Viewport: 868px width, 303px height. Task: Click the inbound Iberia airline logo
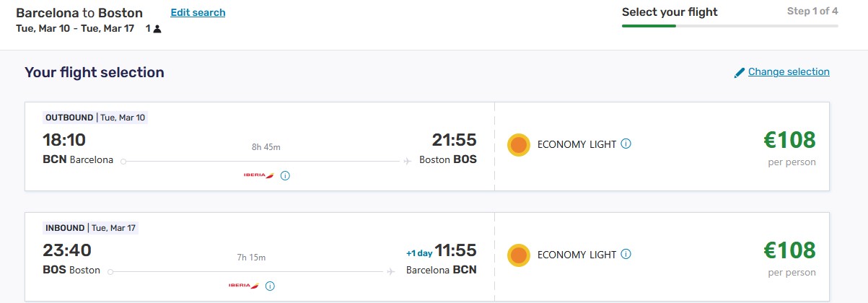(x=244, y=286)
